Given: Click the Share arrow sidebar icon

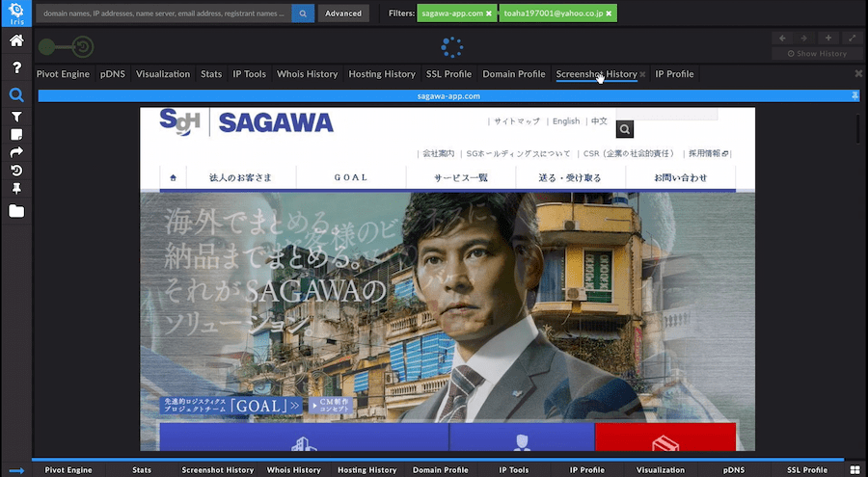Looking at the screenshot, I should [x=16, y=152].
